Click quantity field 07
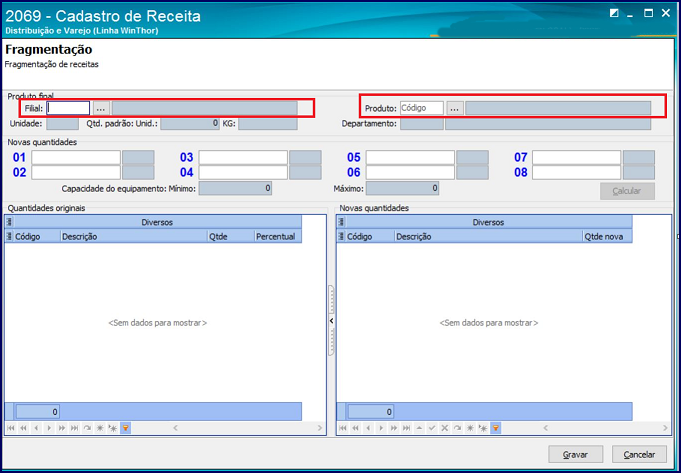Screen dimensions: 681x473 (x=577, y=157)
